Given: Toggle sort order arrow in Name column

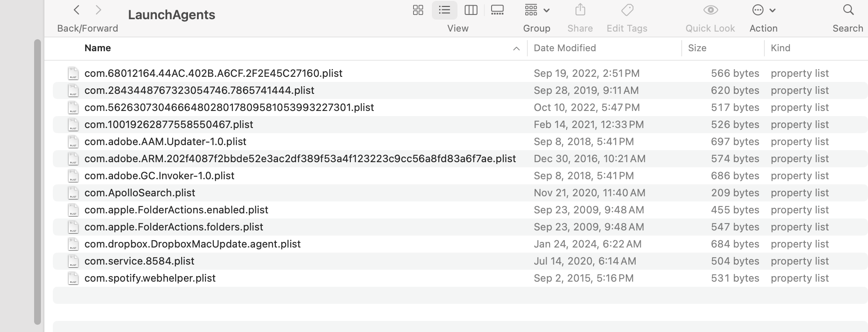Looking at the screenshot, I should coord(516,49).
